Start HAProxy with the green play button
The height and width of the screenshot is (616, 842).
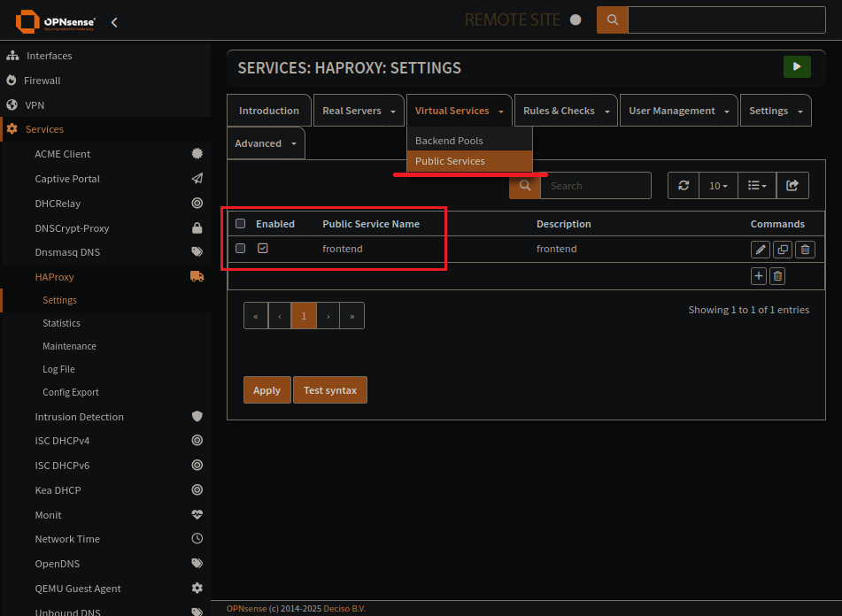point(797,67)
